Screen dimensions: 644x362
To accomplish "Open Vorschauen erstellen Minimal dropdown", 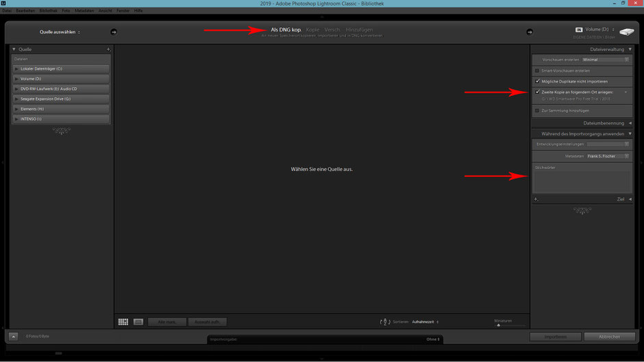I will point(606,60).
